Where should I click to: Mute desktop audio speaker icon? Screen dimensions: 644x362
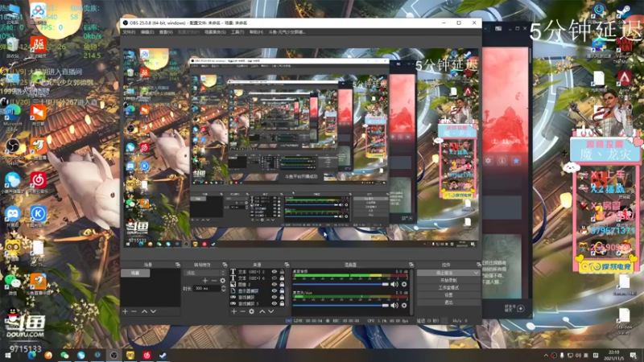394,284
